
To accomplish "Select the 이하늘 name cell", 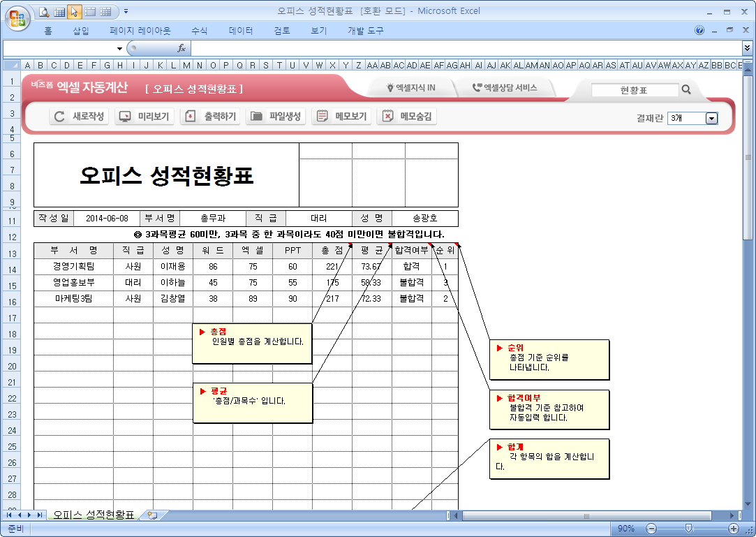I will pyautogui.click(x=172, y=282).
